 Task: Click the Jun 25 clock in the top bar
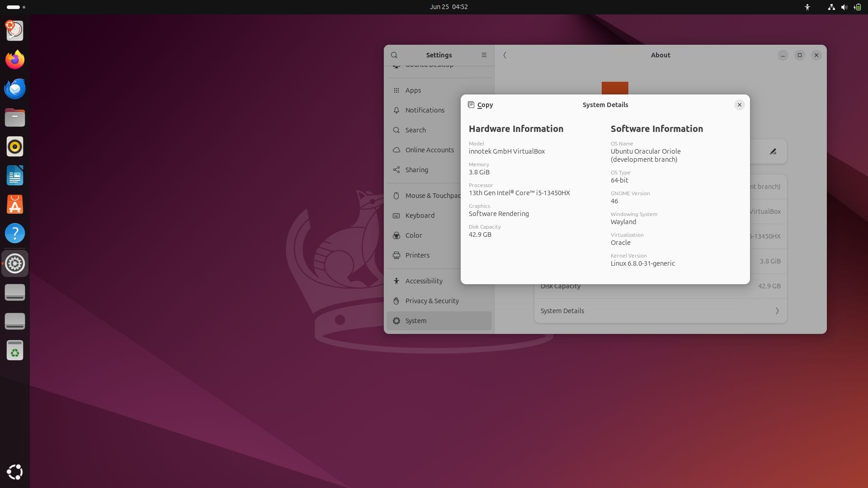coord(448,7)
